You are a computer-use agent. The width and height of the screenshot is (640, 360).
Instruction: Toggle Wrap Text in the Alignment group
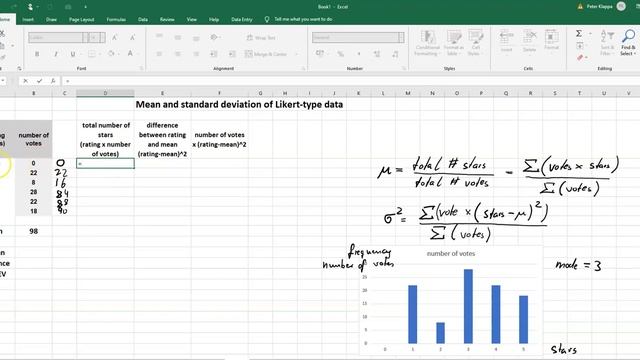(x=261, y=38)
